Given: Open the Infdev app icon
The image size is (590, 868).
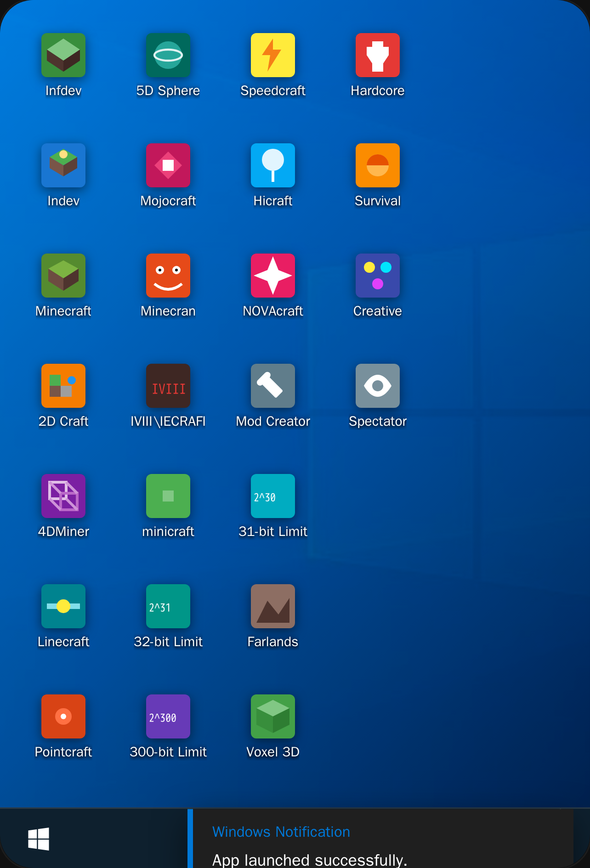Looking at the screenshot, I should (x=63, y=55).
